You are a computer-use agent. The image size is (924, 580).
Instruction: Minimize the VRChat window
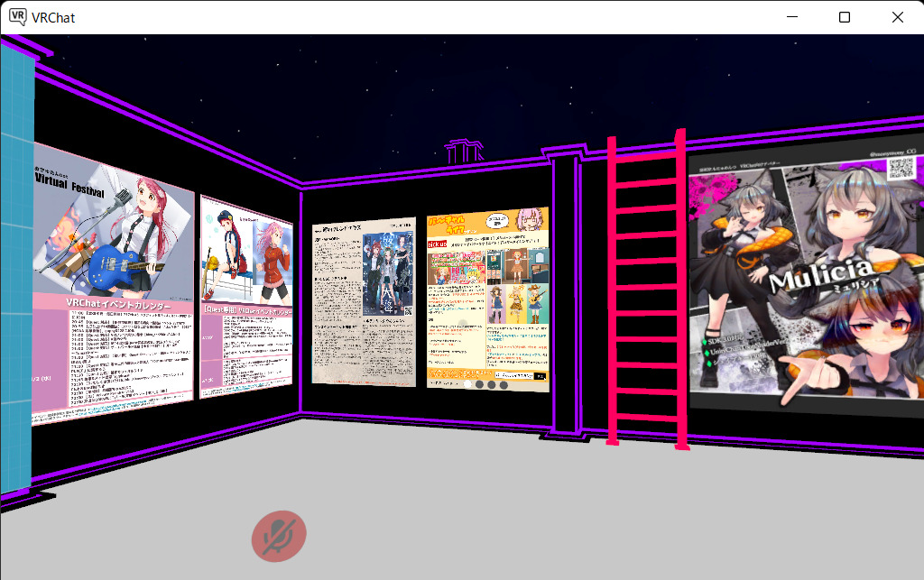[x=792, y=17]
